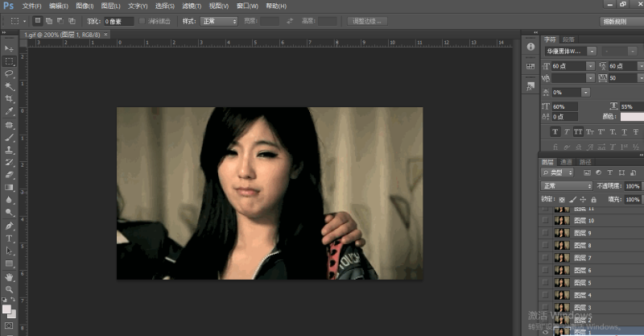Image resolution: width=644 pixels, height=336 pixels.
Task: Select the Move tool
Action: (x=9, y=48)
